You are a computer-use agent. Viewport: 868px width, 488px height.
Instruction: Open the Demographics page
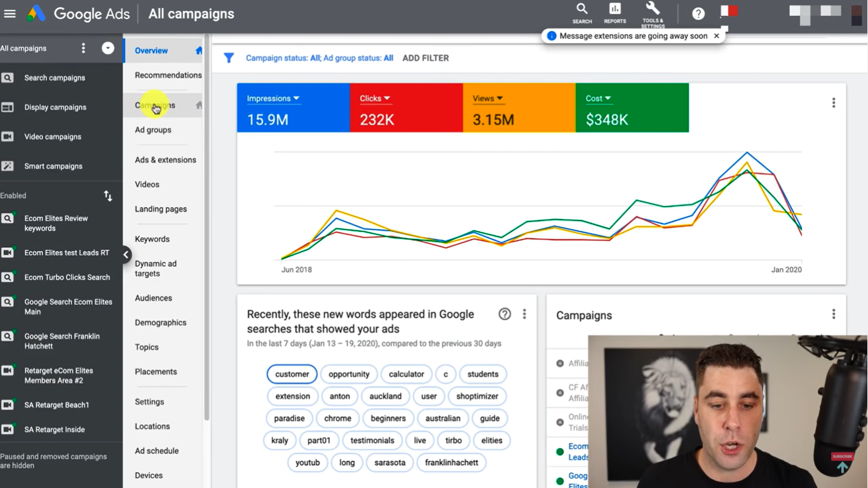click(160, 323)
